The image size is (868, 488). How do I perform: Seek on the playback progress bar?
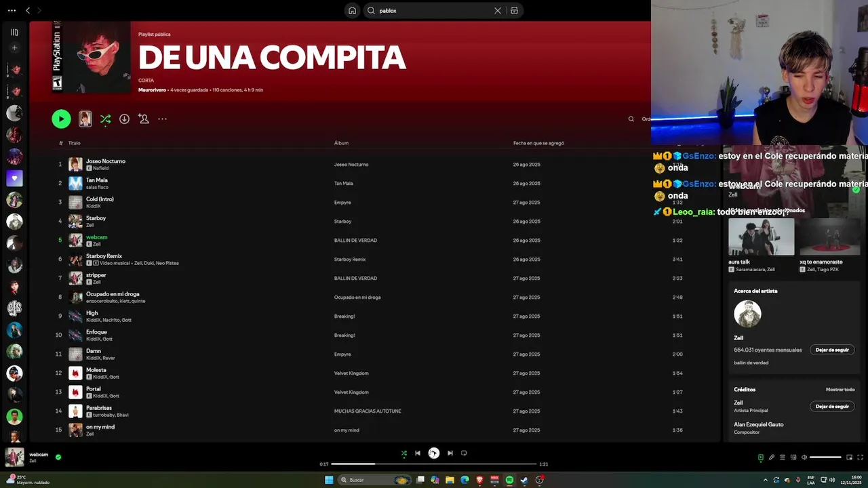click(434, 464)
